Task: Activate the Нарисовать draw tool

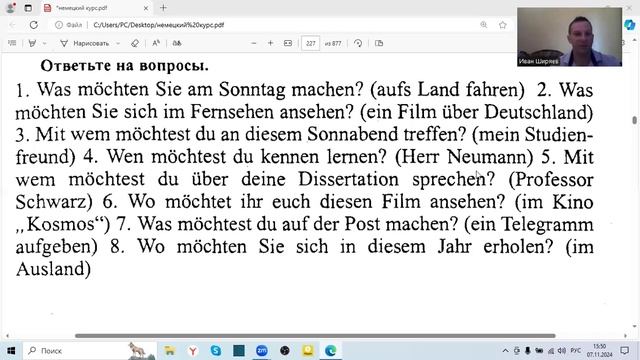Action: (x=85, y=43)
